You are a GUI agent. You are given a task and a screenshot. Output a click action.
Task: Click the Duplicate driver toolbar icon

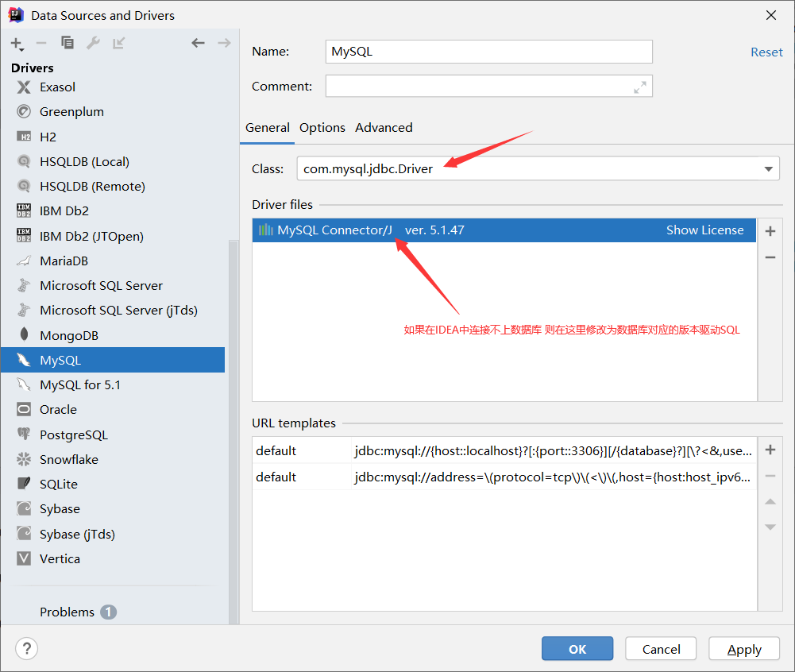click(68, 43)
